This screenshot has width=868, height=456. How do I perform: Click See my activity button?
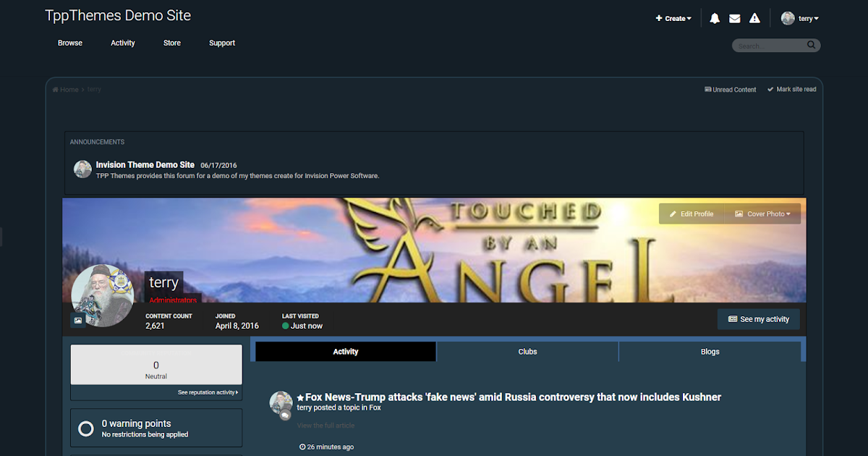point(759,319)
